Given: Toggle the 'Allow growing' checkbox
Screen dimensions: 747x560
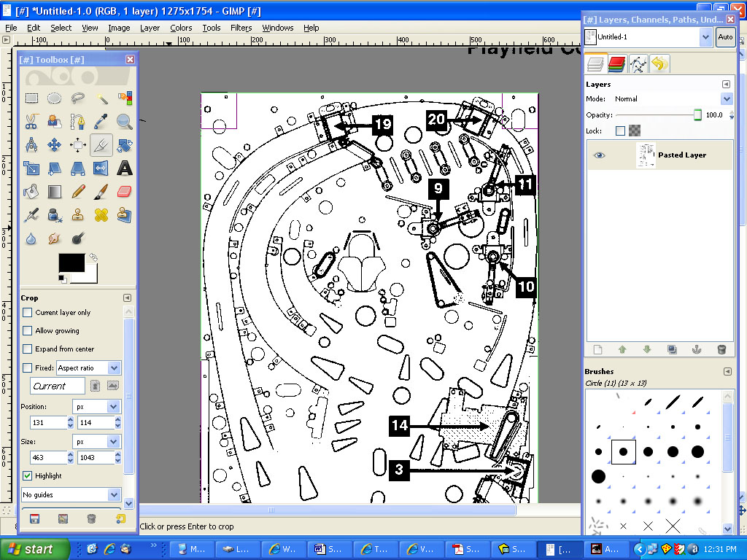Looking at the screenshot, I should click(28, 331).
